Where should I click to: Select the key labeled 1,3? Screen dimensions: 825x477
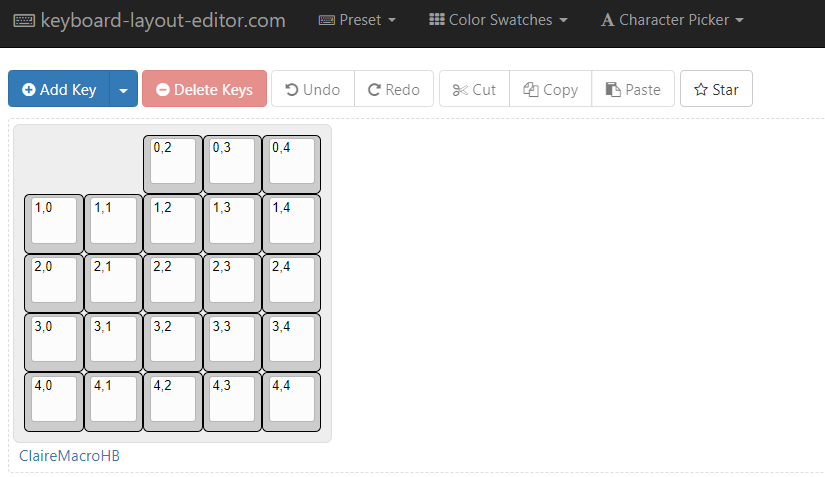(233, 224)
